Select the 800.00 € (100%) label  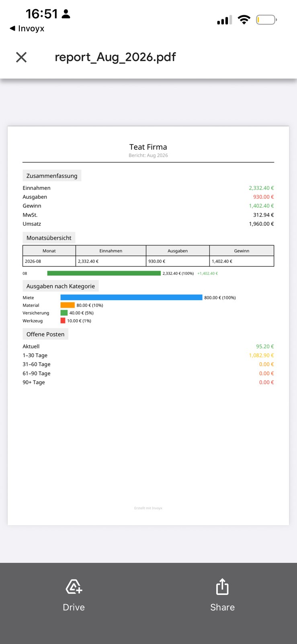(220, 298)
